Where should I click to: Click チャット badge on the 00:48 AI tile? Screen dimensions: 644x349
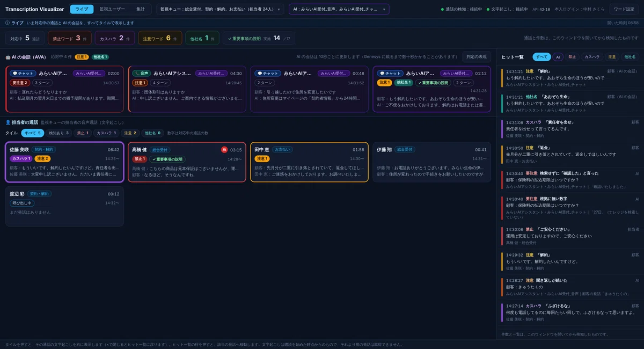(267, 74)
